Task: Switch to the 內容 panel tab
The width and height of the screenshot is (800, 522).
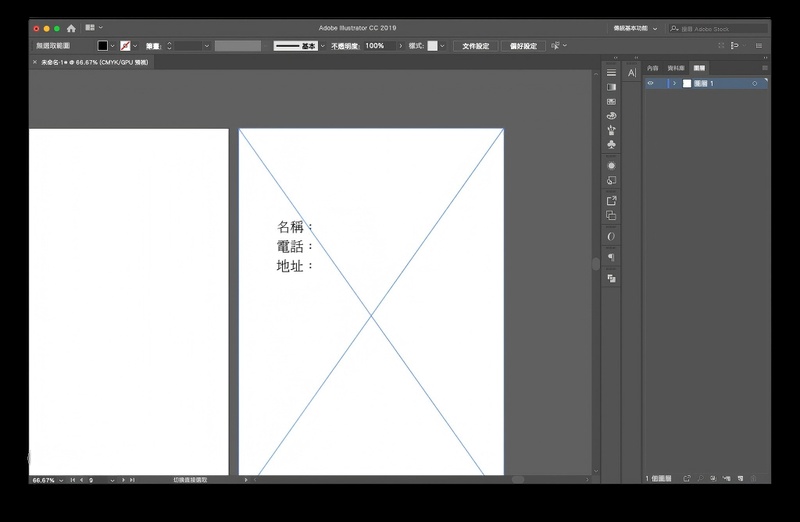Action: coord(653,68)
